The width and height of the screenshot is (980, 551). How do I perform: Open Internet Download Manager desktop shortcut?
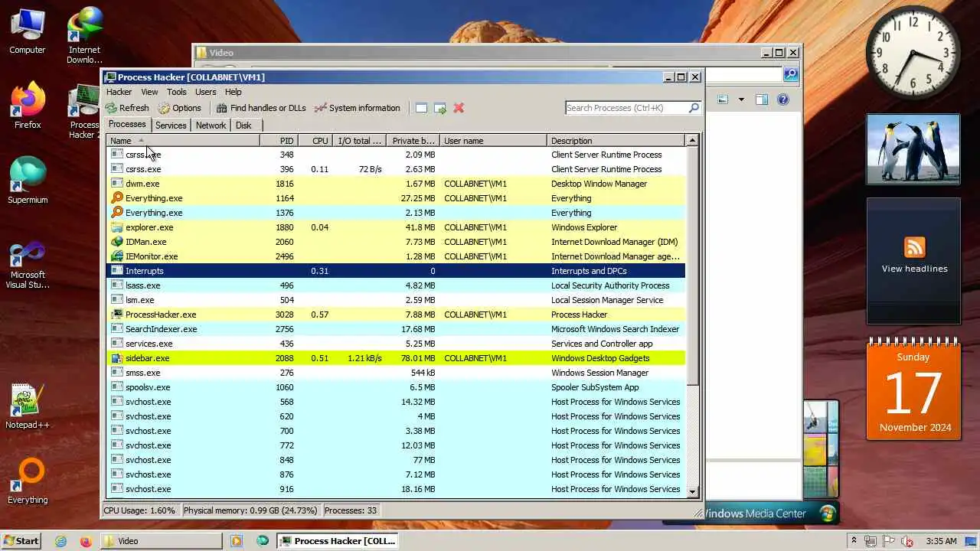click(x=84, y=36)
